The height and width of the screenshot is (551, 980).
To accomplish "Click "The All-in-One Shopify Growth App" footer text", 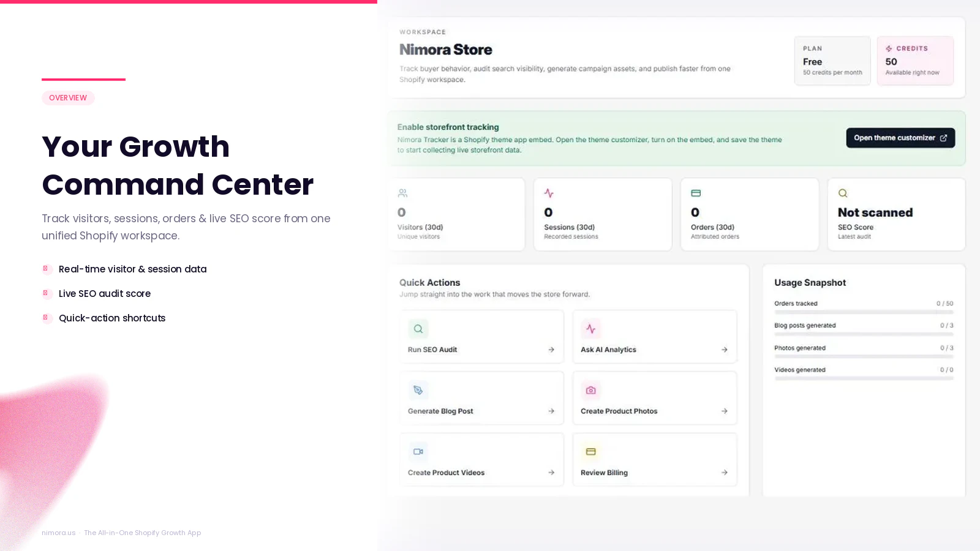I will [x=143, y=533].
